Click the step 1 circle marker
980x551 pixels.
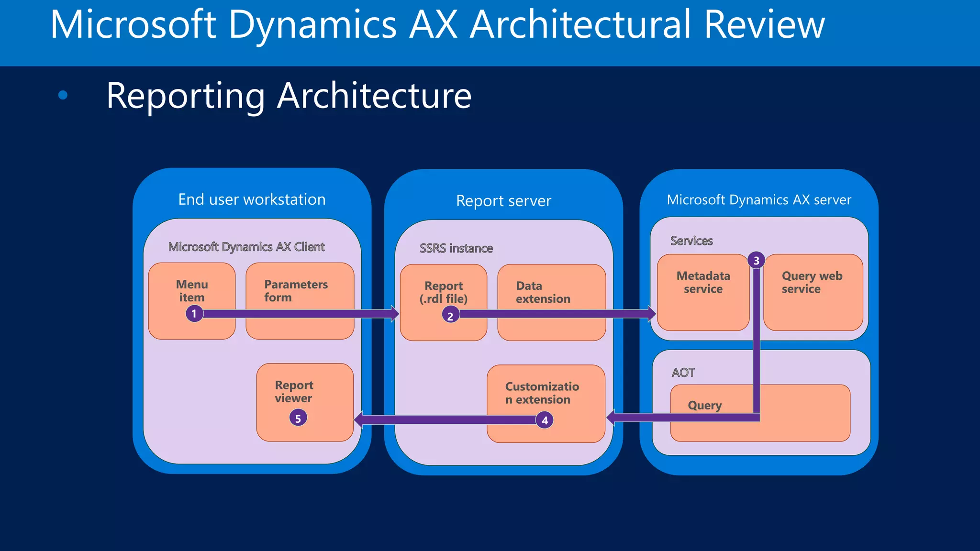click(x=194, y=314)
